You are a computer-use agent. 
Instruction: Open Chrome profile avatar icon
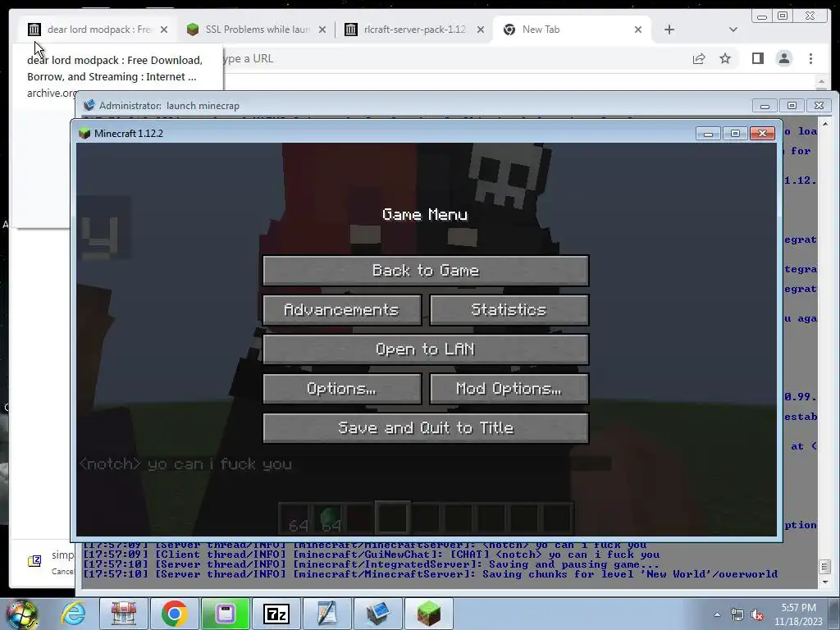pyautogui.click(x=783, y=58)
